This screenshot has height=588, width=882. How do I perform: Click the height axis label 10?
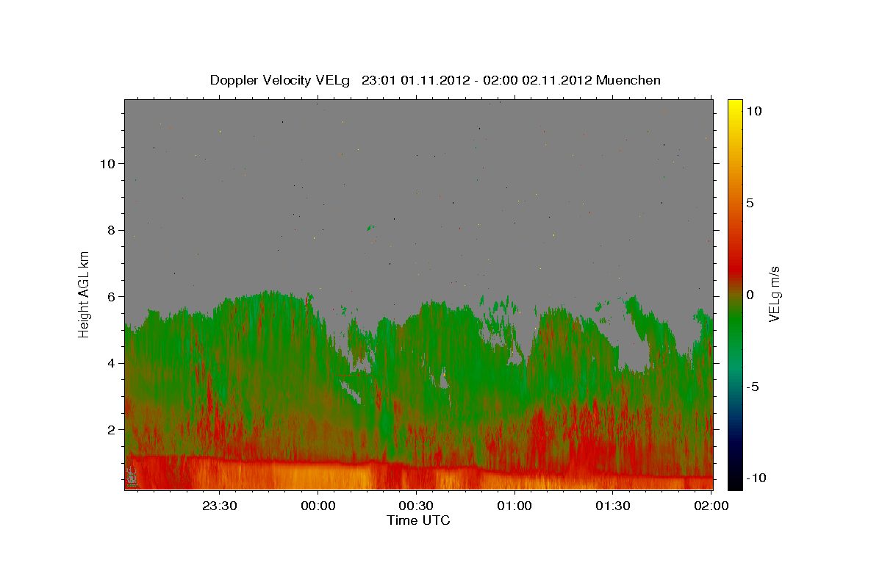coord(108,163)
